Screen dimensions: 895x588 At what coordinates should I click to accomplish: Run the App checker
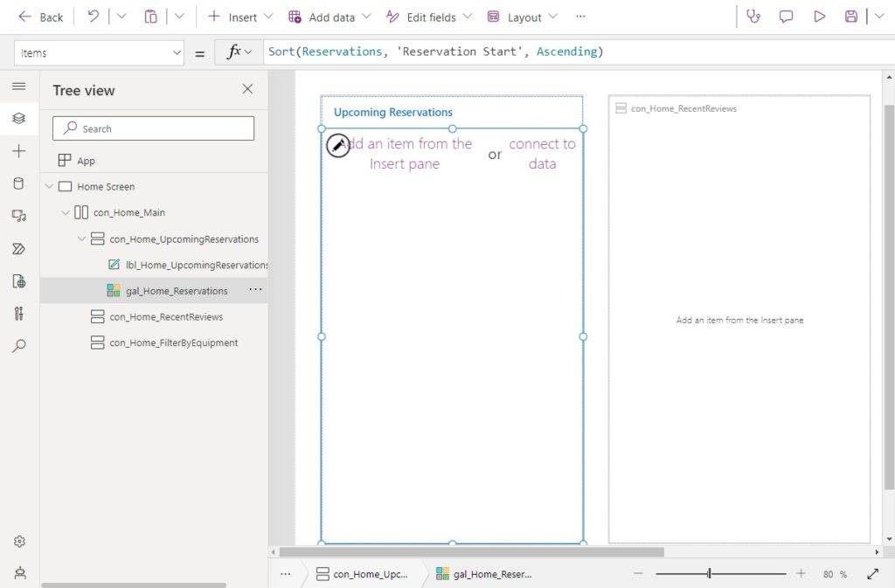coord(753,16)
